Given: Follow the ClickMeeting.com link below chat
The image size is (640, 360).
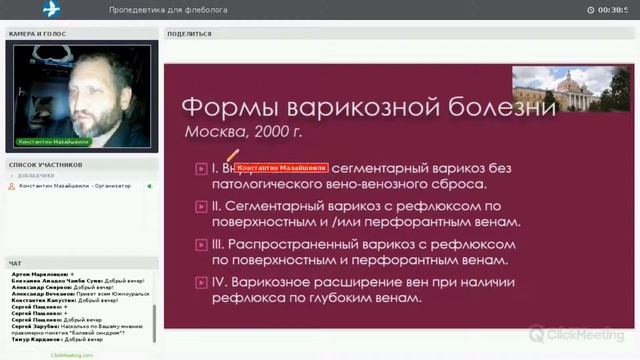Looking at the screenshot, I should 72,356.
